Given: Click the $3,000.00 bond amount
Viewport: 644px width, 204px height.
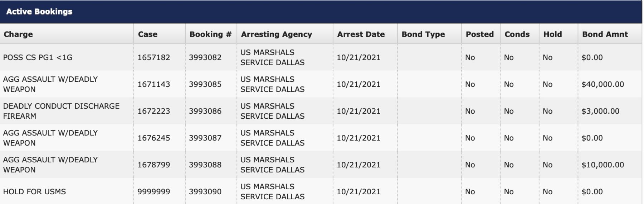Looking at the screenshot, I should click(600, 111).
